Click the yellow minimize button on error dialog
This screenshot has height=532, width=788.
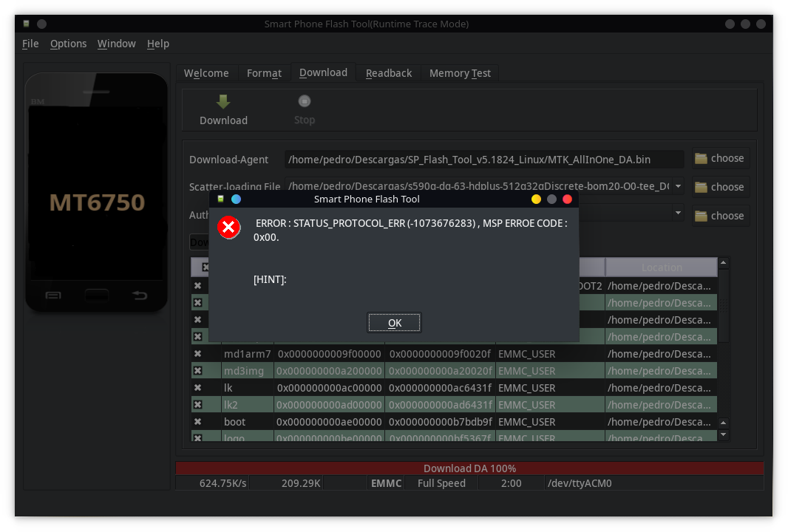536,199
